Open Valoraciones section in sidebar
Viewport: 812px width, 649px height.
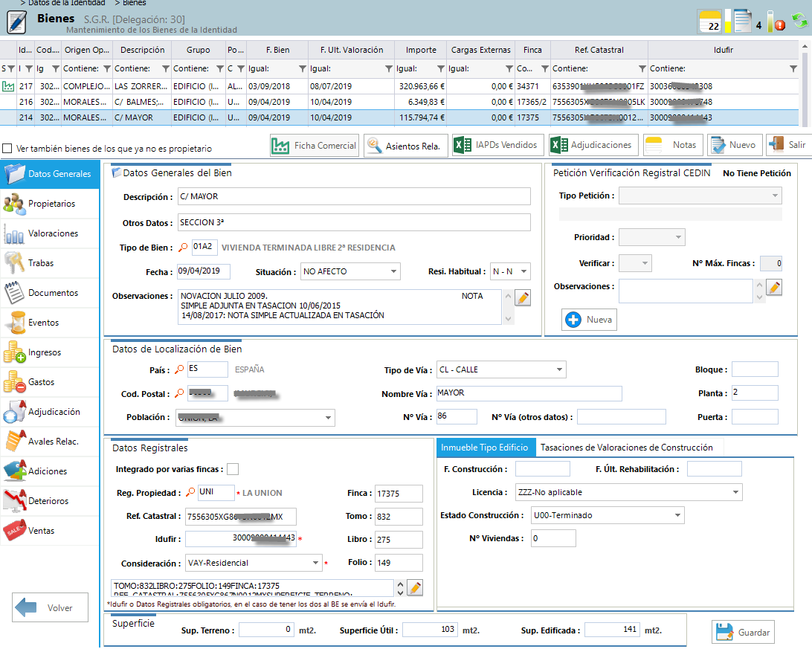pyautogui.click(x=50, y=233)
